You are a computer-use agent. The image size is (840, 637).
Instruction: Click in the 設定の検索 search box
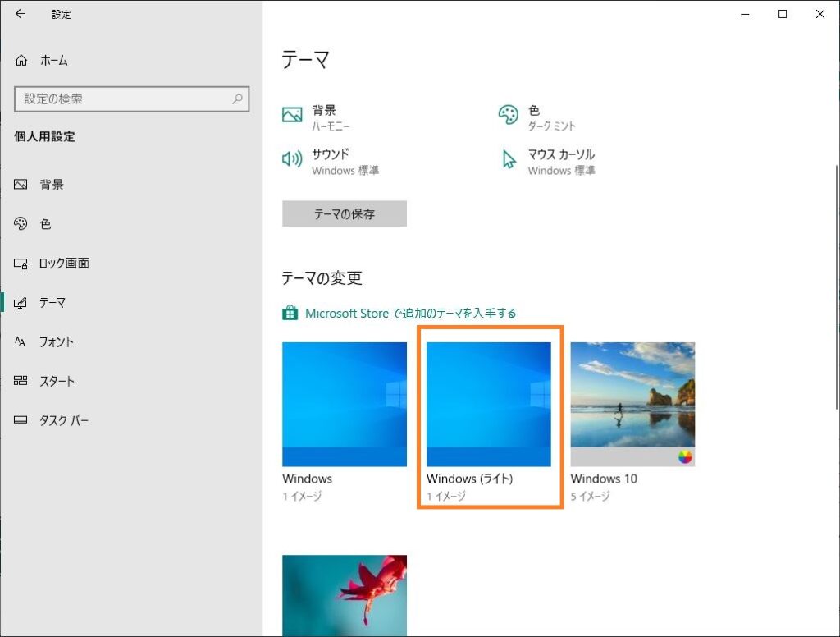[x=132, y=99]
